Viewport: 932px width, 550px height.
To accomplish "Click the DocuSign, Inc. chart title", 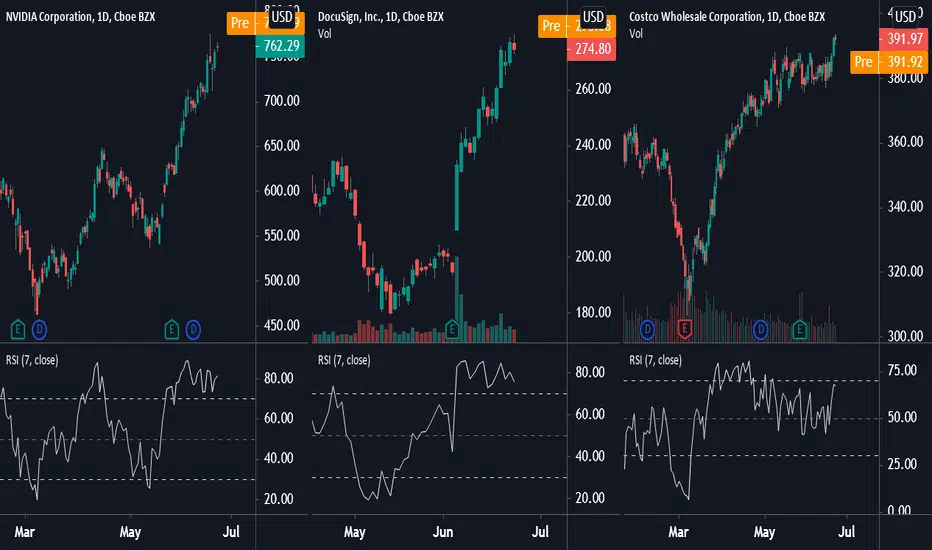I will coord(380,17).
